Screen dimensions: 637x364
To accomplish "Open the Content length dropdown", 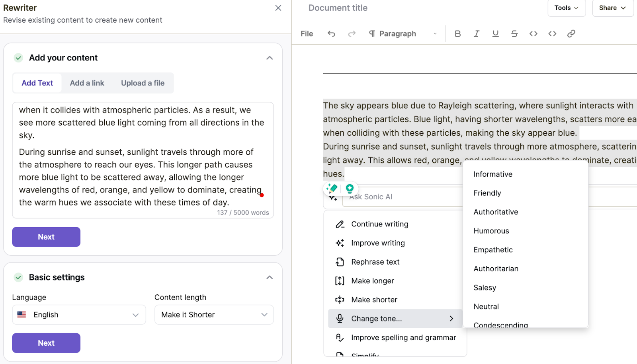I will [x=214, y=315].
